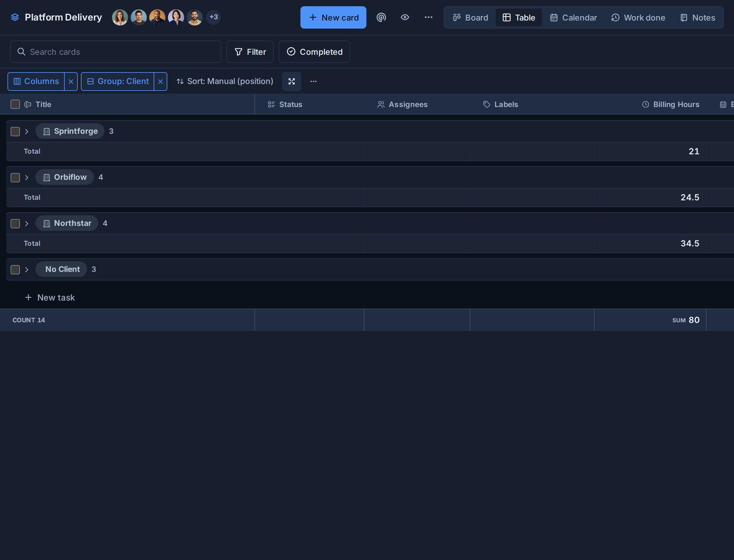Click the Platform Delivery layers logo icon
Image resolution: width=734 pixels, height=560 pixels.
[x=15, y=17]
